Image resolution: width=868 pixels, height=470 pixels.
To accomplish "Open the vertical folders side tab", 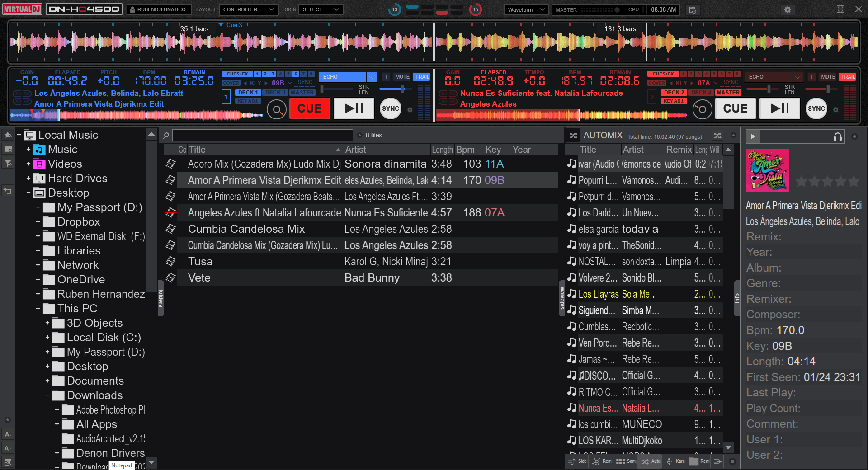I will click(x=160, y=298).
